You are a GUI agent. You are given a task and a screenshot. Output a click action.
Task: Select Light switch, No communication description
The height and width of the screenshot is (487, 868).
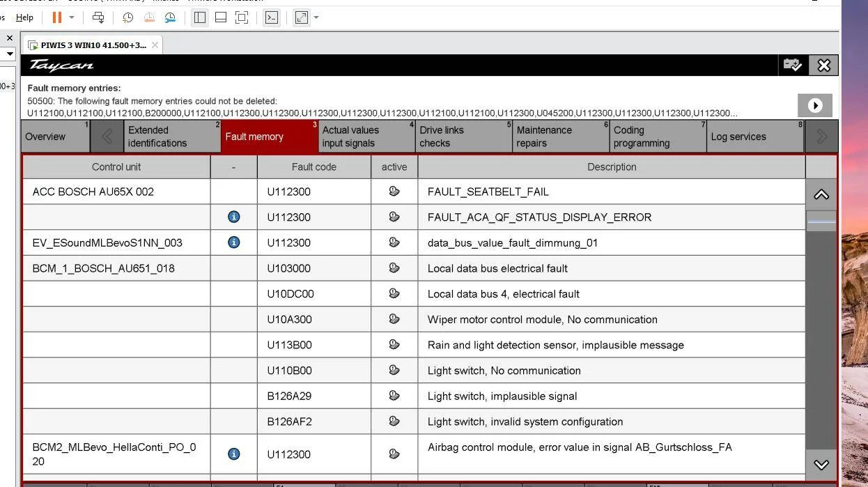(504, 370)
